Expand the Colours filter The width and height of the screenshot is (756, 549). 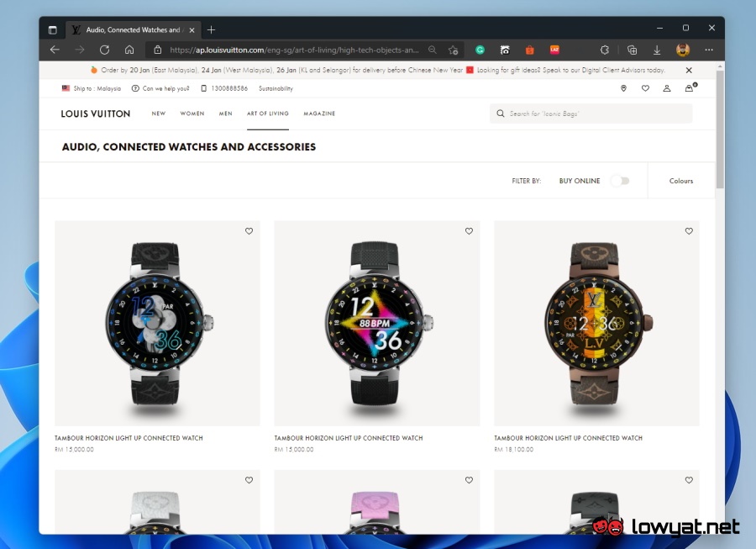point(681,181)
